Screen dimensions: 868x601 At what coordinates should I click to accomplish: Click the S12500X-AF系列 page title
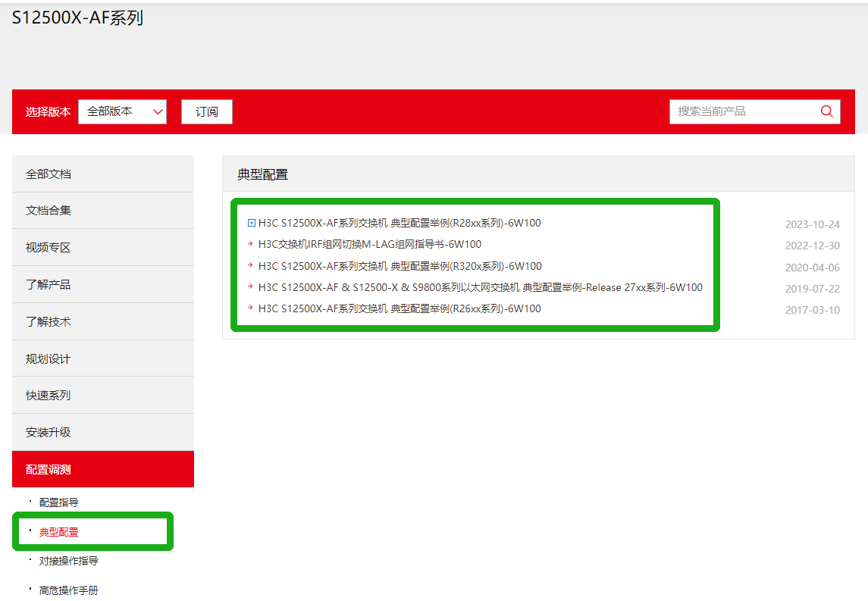[x=77, y=17]
